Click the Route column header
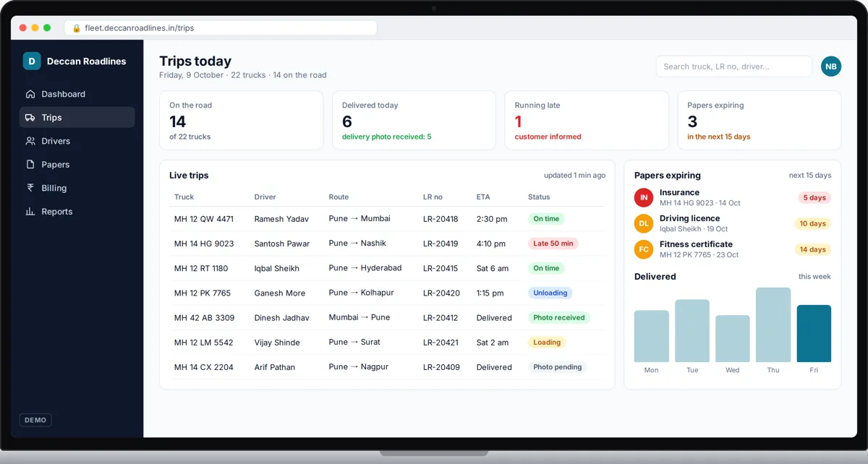This screenshot has height=464, width=868. pos(339,197)
